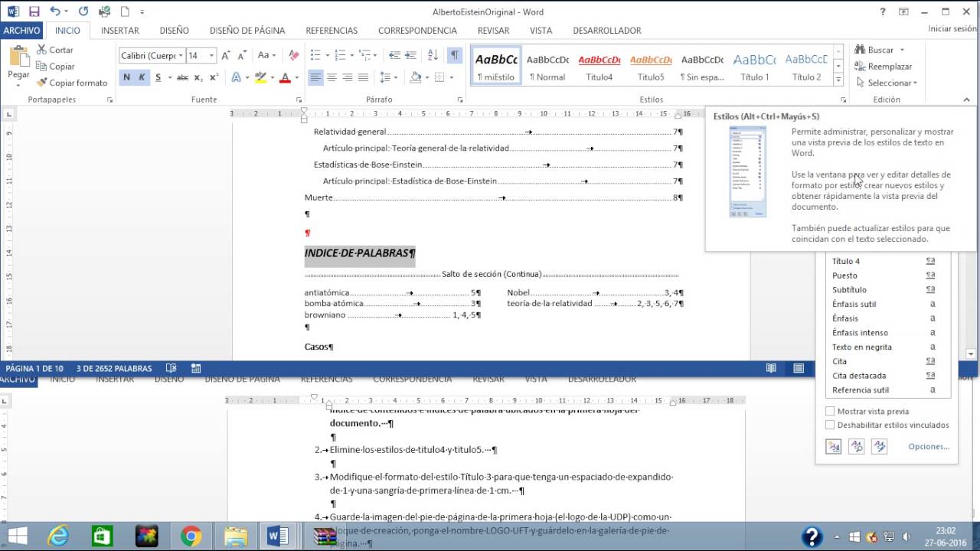Align text to center in Párrafo group
The image size is (980, 551).
tap(332, 77)
